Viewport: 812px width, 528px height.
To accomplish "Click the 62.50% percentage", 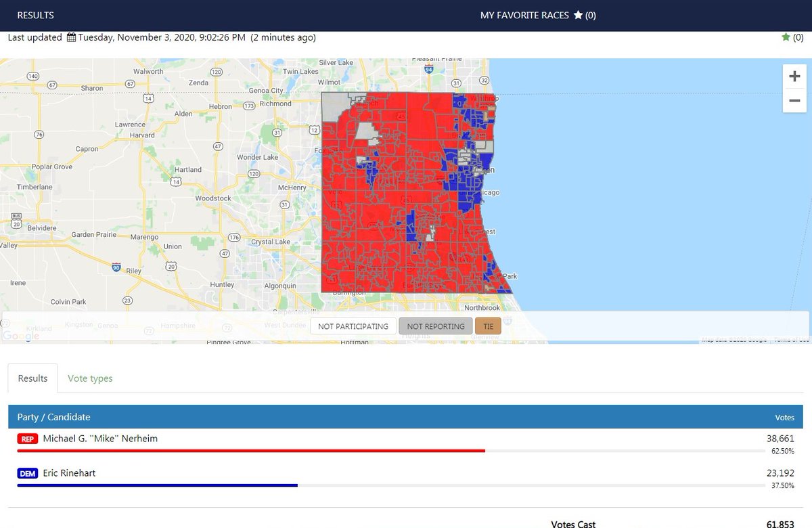I will coord(783,450).
